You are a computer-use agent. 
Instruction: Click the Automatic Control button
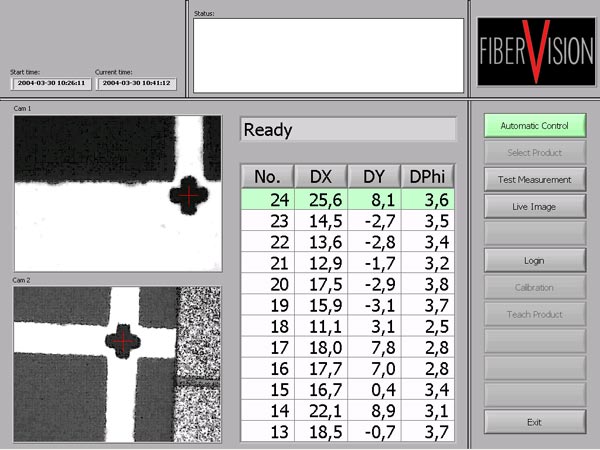[x=534, y=126]
